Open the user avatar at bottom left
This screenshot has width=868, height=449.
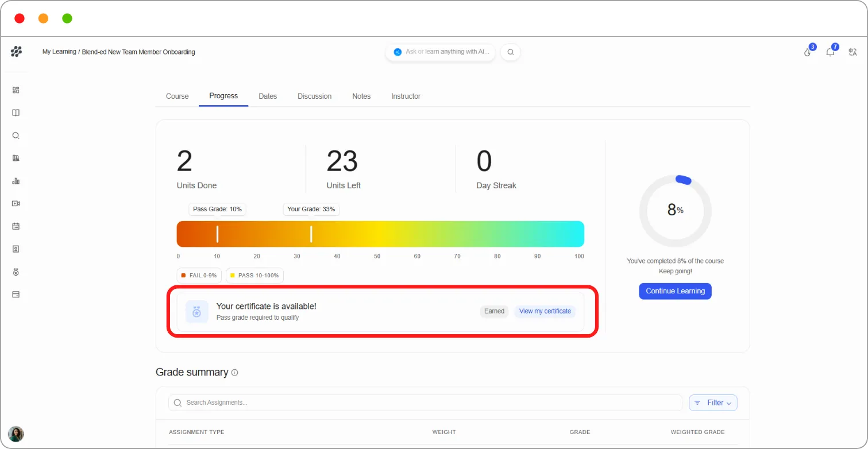coord(16,434)
